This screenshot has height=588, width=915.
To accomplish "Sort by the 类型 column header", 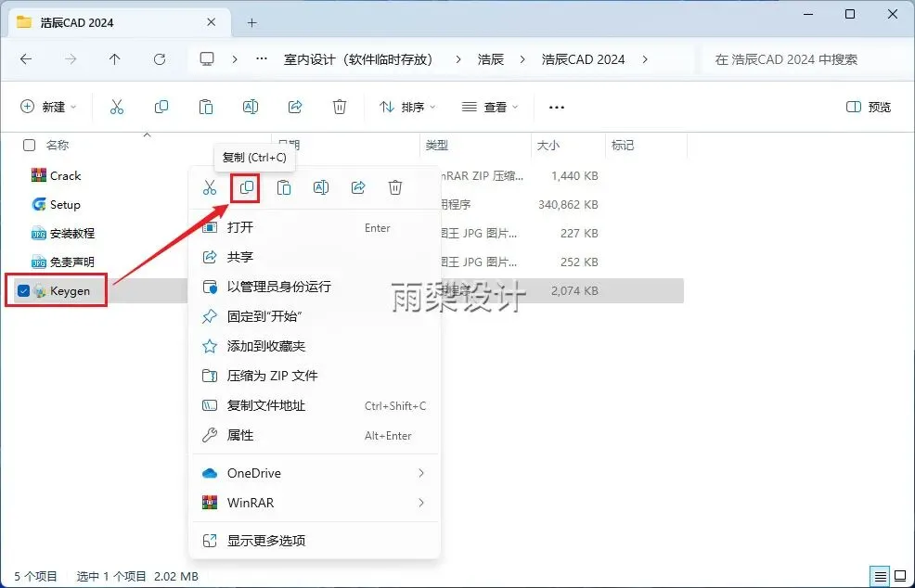I will pyautogui.click(x=436, y=146).
